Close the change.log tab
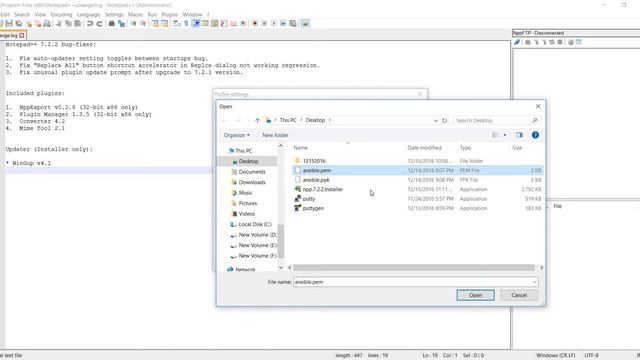 [22, 36]
